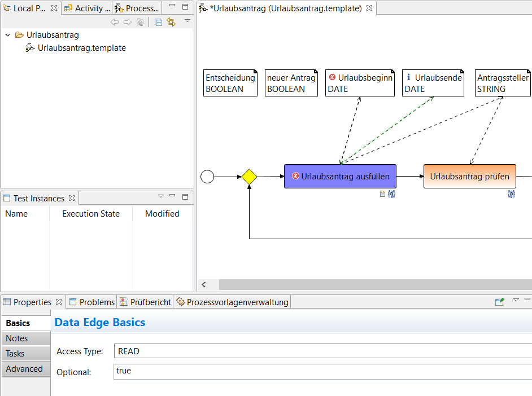Screen dimensions: 532x396
Task: Click the Back navigation arrow icon
Action: pos(115,22)
